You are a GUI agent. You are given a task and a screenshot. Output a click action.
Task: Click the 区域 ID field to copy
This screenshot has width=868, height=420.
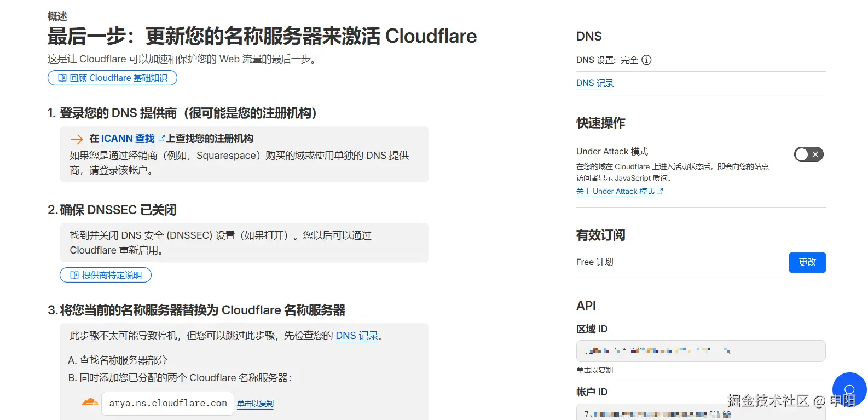click(x=701, y=351)
